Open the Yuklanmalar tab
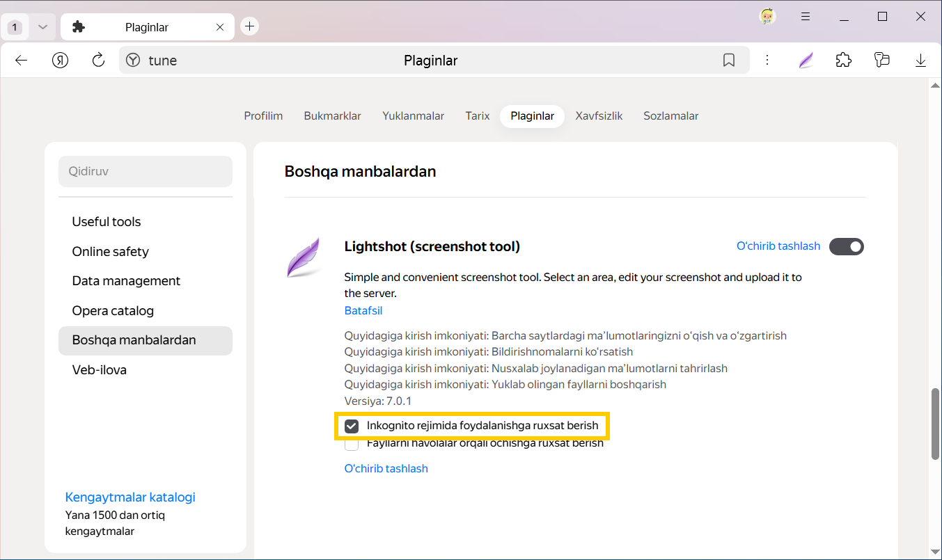This screenshot has width=942, height=560. point(413,116)
